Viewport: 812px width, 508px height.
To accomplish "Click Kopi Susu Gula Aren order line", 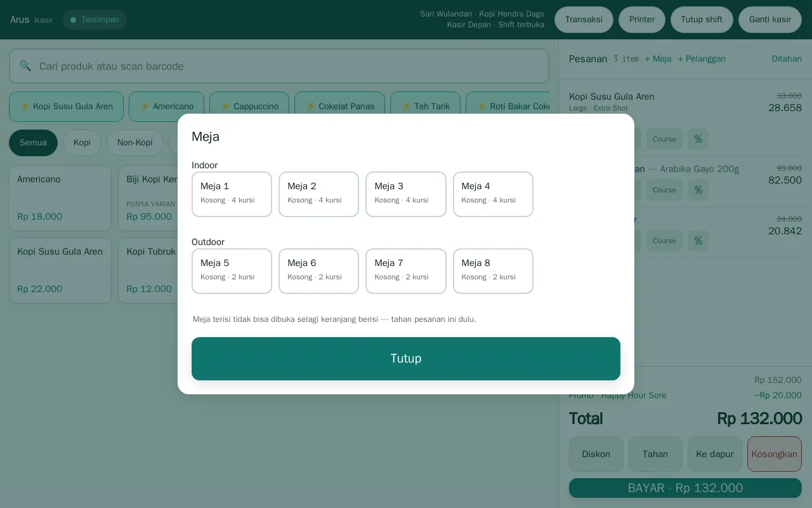I will [x=685, y=102].
